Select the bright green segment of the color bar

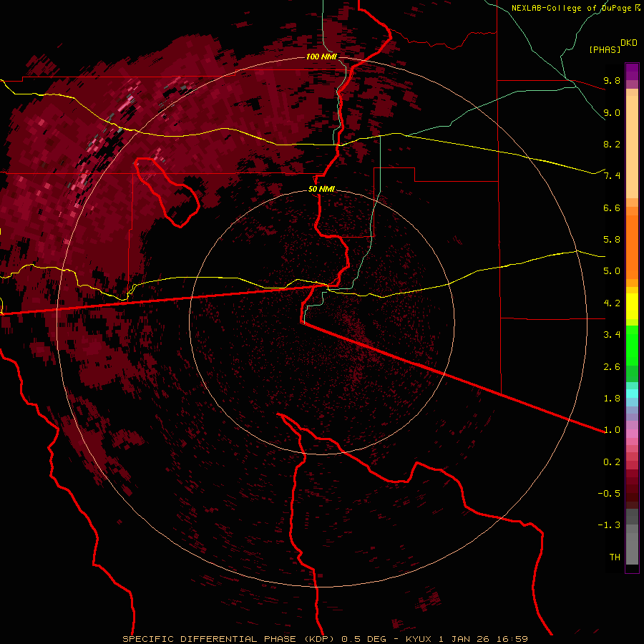(x=632, y=346)
